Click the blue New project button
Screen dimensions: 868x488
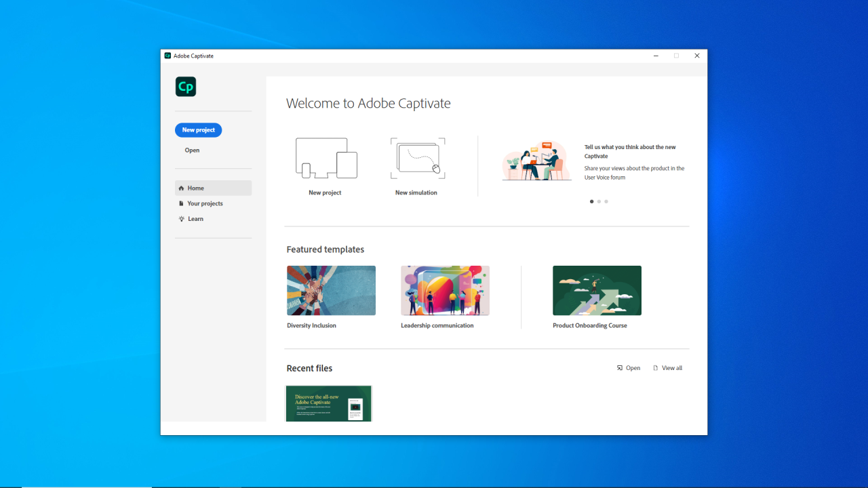click(198, 130)
